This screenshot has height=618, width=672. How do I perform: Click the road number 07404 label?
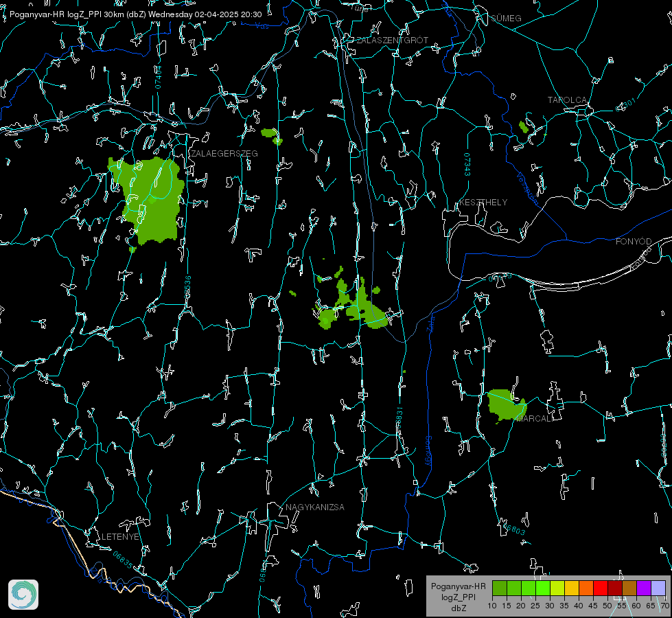click(158, 77)
